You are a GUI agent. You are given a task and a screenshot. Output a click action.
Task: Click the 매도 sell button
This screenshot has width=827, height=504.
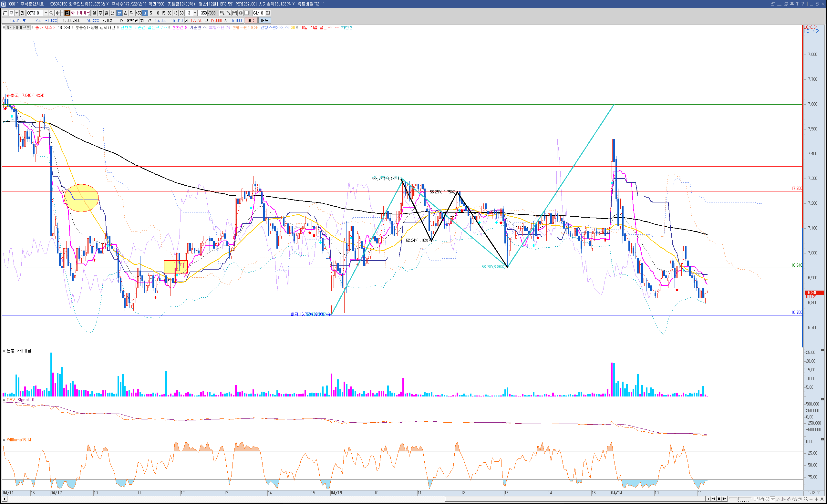[264, 20]
